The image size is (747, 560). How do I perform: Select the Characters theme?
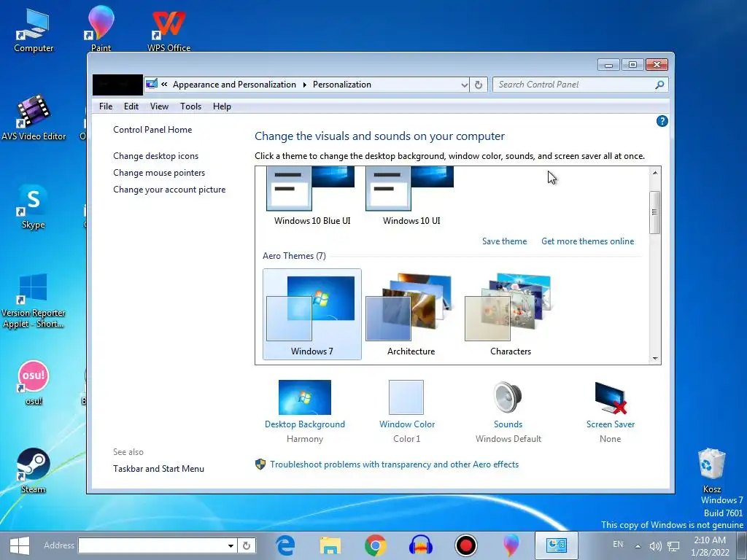[510, 314]
